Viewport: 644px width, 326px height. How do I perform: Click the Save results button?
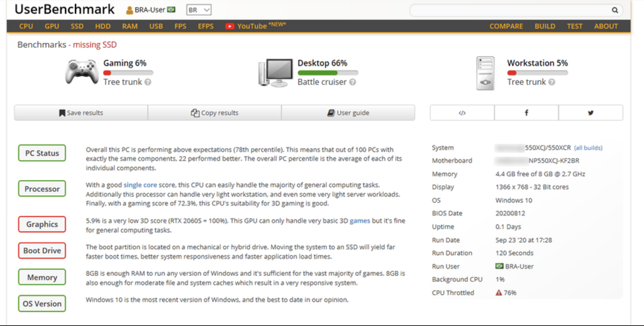point(81,113)
